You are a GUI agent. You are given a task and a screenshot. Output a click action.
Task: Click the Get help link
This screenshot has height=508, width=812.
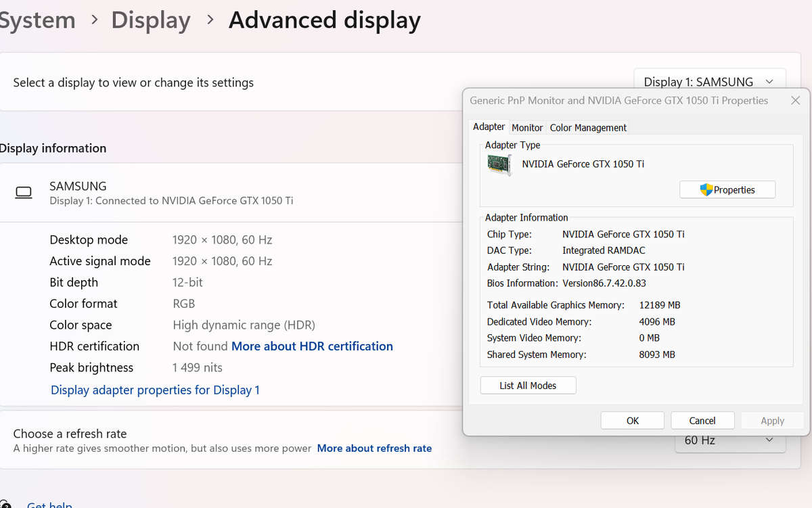49,504
